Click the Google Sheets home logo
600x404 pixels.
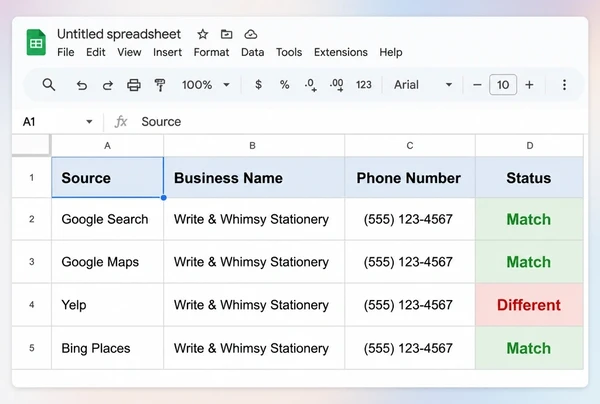click(36, 42)
